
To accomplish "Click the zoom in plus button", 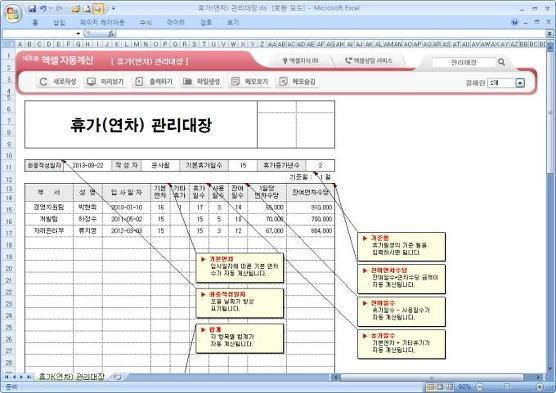I will coord(540,387).
